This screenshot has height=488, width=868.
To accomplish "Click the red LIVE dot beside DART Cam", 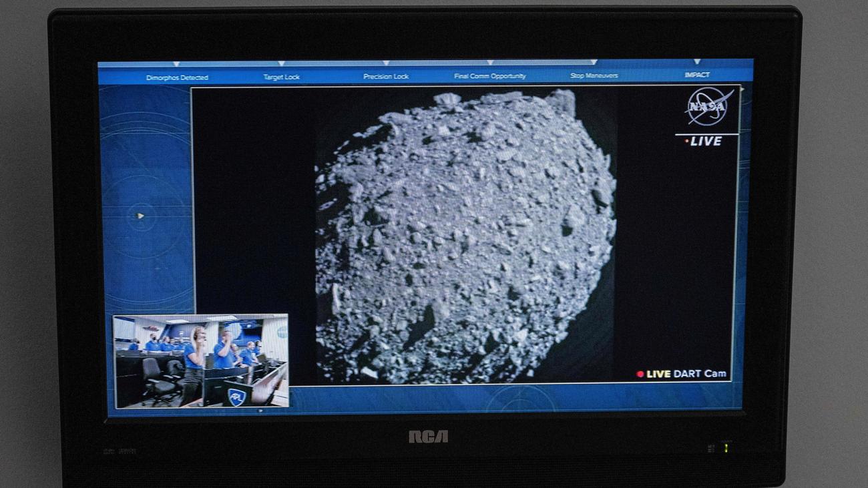I will point(640,375).
